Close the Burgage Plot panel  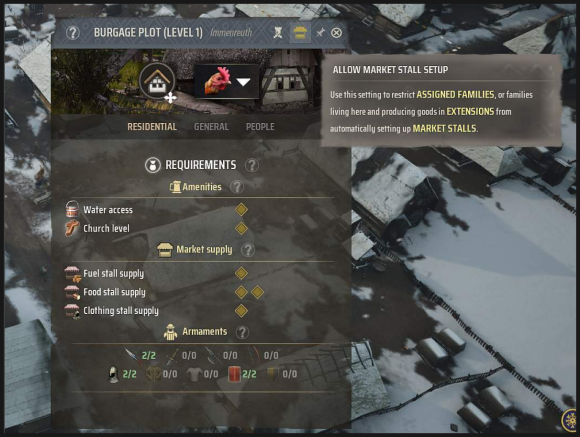click(336, 33)
